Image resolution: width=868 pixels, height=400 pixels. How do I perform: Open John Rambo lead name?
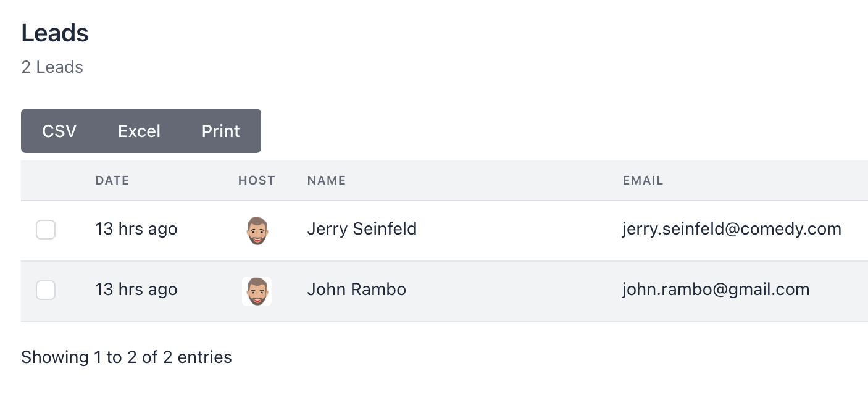[356, 290]
